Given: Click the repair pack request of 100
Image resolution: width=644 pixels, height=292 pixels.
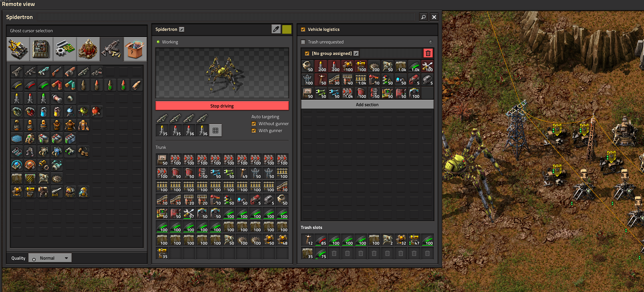Looking at the screenshot, I should coord(427,66).
